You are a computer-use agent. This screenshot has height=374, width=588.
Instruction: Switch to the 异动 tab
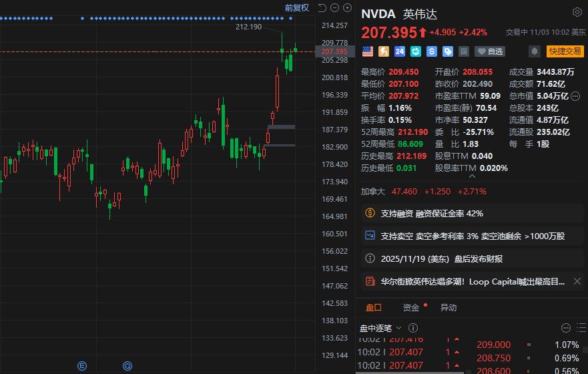[x=449, y=308]
